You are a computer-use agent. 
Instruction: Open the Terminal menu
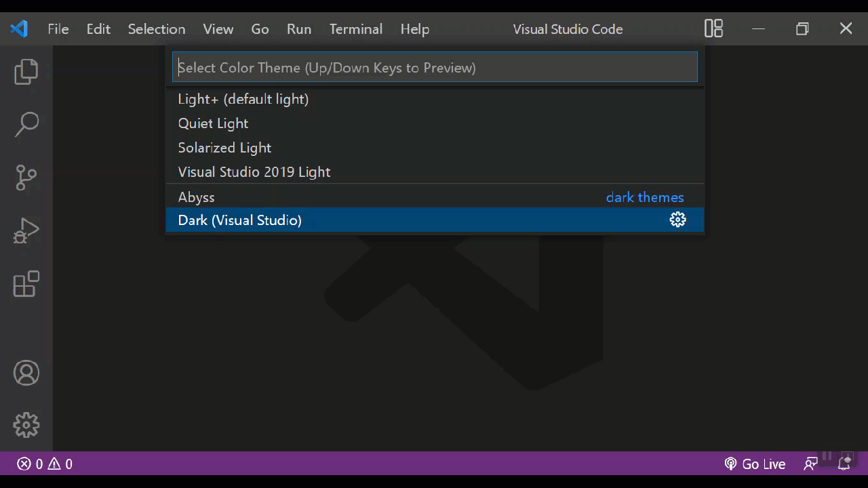tap(356, 29)
